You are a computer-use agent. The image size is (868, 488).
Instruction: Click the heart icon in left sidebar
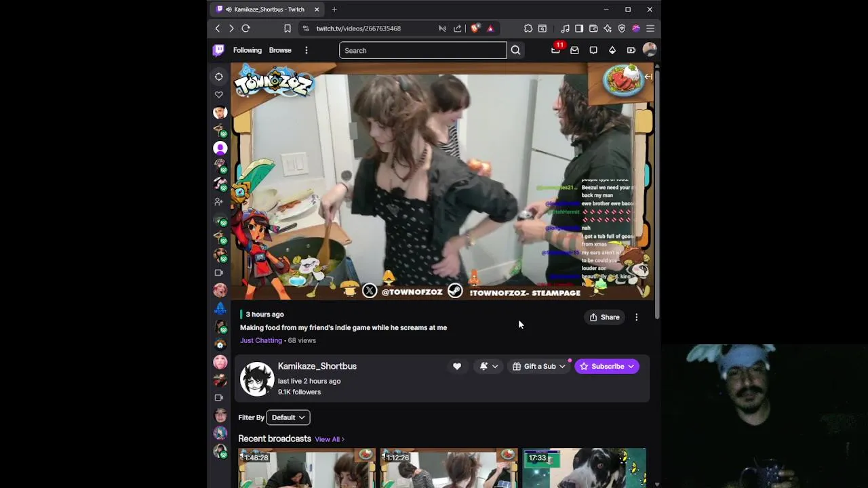point(219,95)
